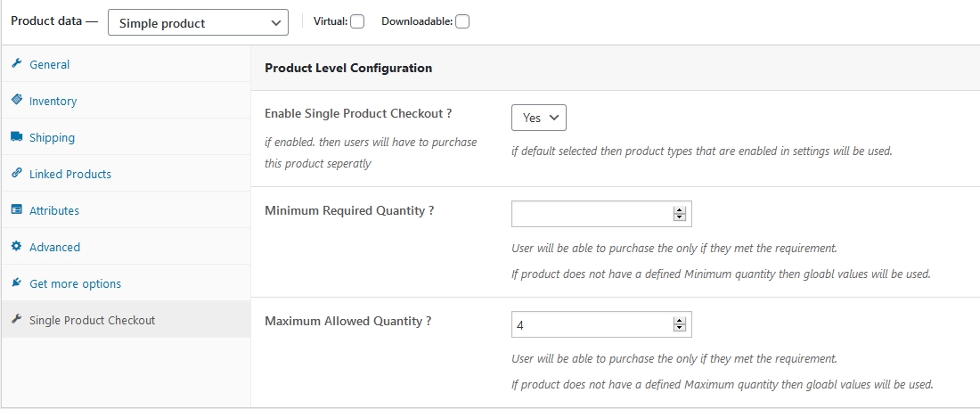This screenshot has width=980, height=409.
Task: Click the Single Product Checkout wrench icon
Action: click(x=16, y=320)
